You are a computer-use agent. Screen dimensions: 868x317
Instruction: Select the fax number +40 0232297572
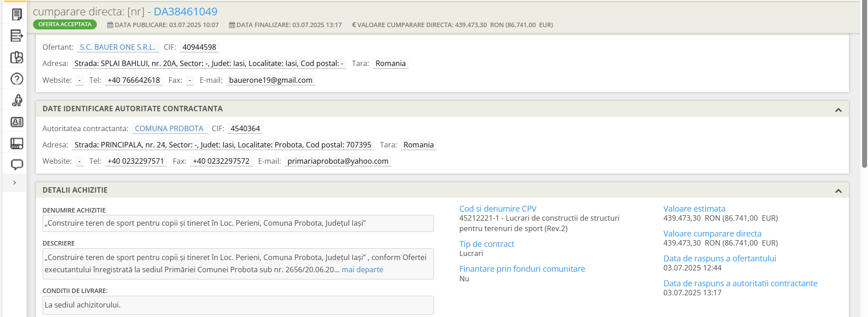[221, 161]
